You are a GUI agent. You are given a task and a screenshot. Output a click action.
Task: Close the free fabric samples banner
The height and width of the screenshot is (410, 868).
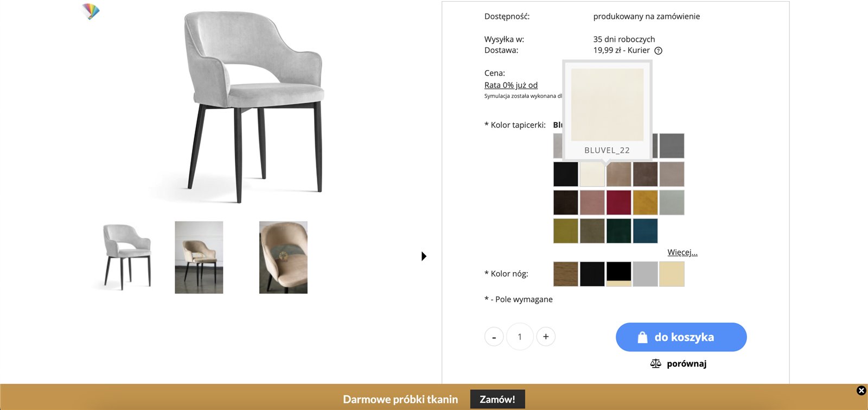tap(861, 390)
